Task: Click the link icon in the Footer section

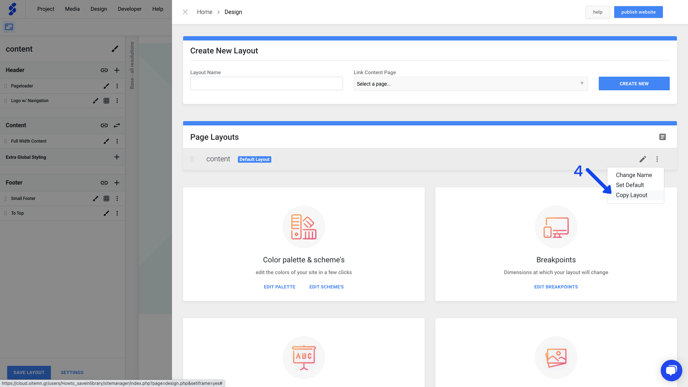Action: 104,183
